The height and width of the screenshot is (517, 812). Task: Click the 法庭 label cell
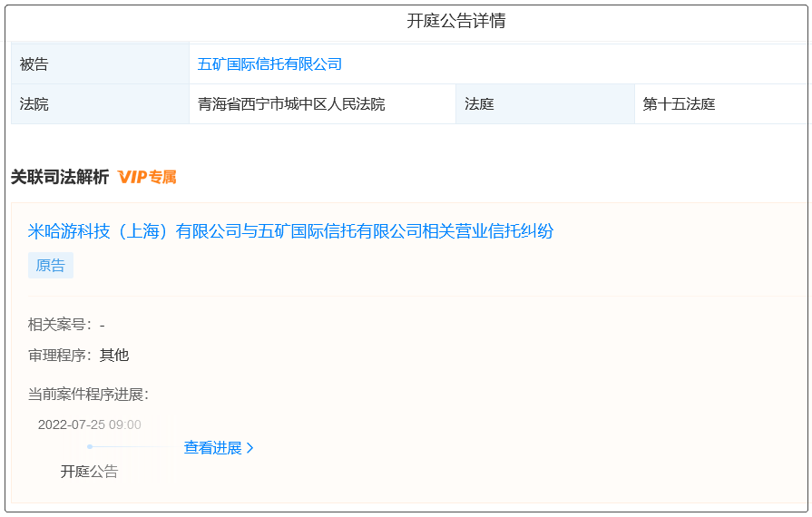coord(544,104)
